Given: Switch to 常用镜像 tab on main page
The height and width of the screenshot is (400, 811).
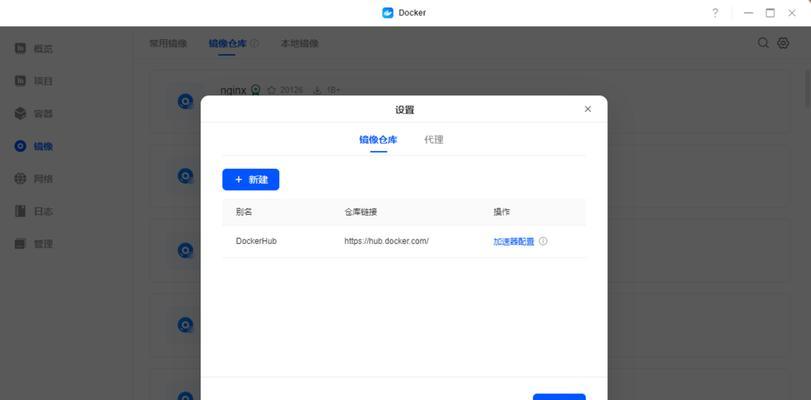Looking at the screenshot, I should click(168, 43).
